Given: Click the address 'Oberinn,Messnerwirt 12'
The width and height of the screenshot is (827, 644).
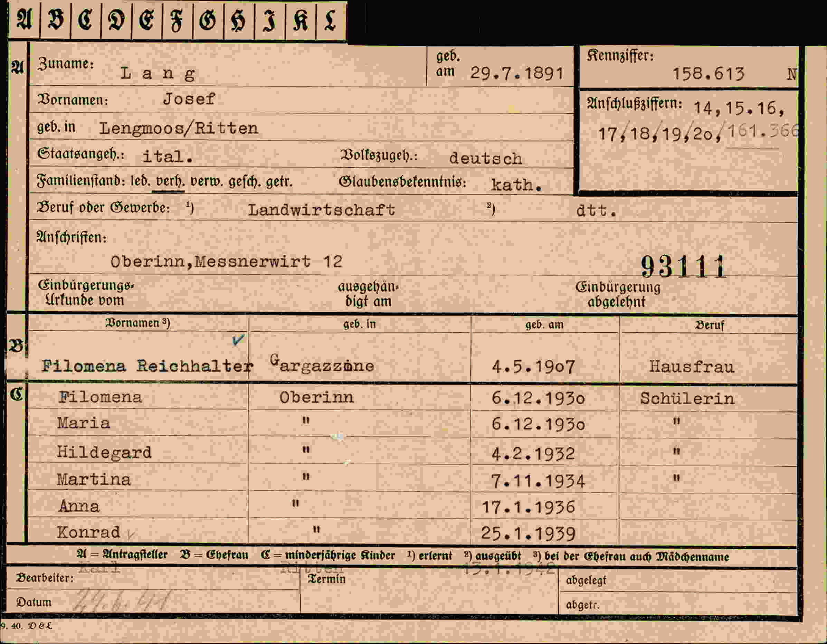Looking at the screenshot, I should pos(227,262).
